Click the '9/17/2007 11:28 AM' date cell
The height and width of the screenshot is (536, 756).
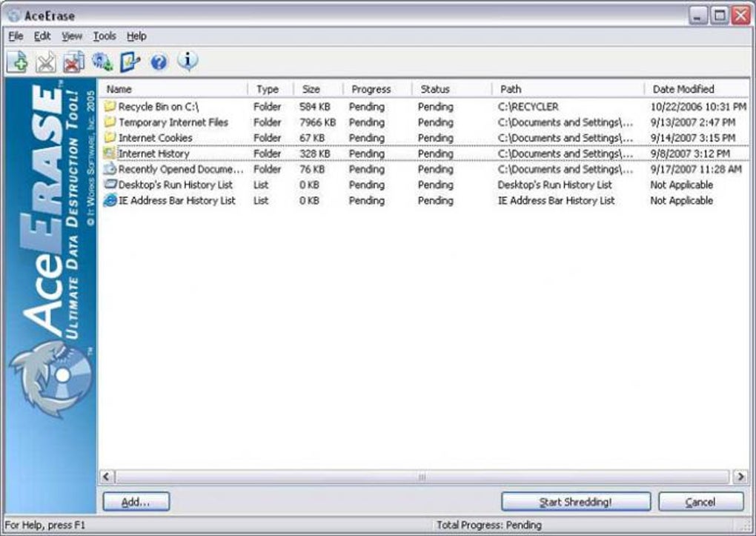(696, 169)
